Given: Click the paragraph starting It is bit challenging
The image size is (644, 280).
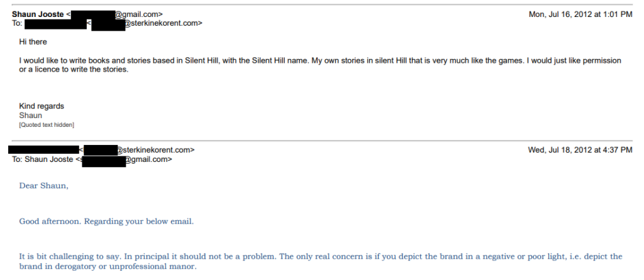Looking at the screenshot, I should [321, 262].
